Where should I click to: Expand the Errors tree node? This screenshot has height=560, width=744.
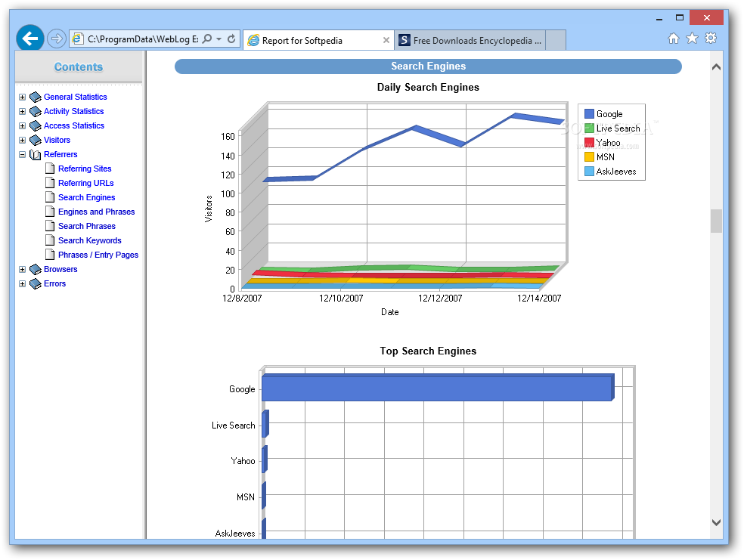coord(22,283)
